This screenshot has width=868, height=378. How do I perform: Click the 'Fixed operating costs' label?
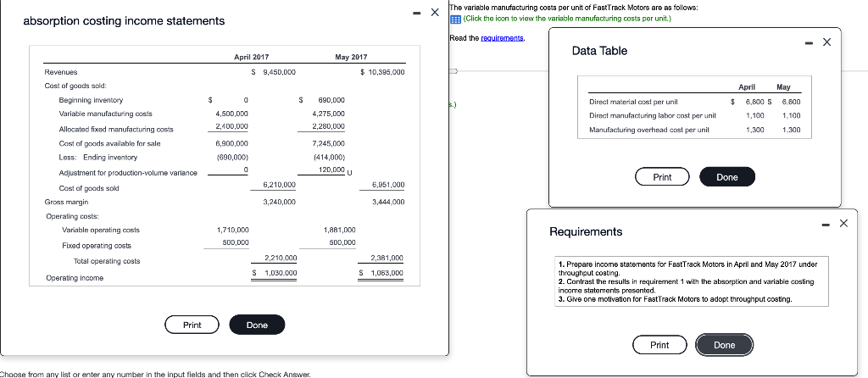[97, 246]
